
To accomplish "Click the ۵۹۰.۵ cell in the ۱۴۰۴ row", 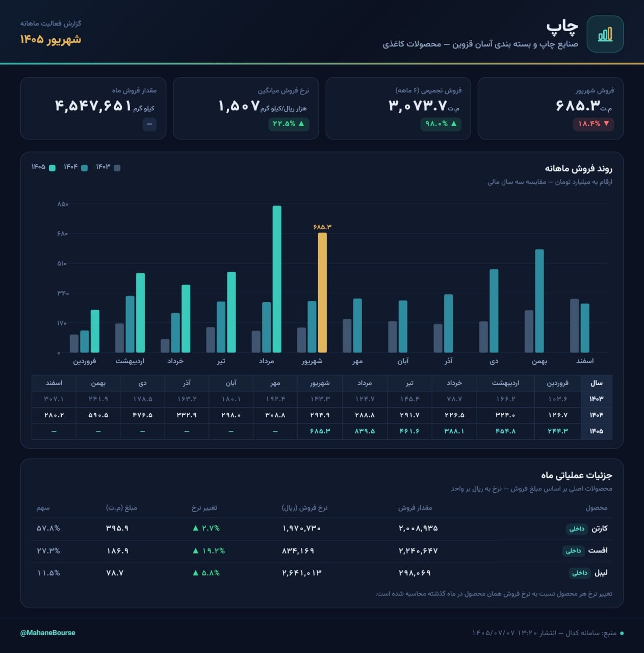I will pyautogui.click(x=98, y=415).
